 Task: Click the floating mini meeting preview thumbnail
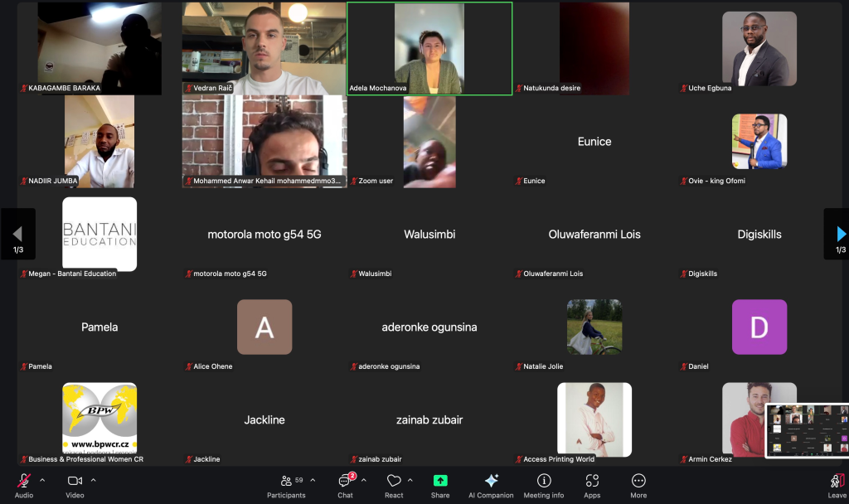tap(807, 430)
